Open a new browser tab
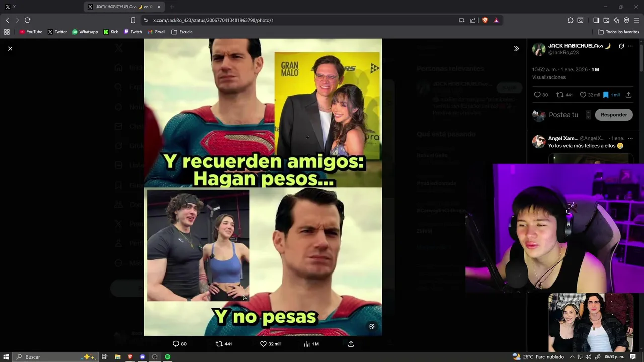The image size is (644, 362). tap(172, 7)
